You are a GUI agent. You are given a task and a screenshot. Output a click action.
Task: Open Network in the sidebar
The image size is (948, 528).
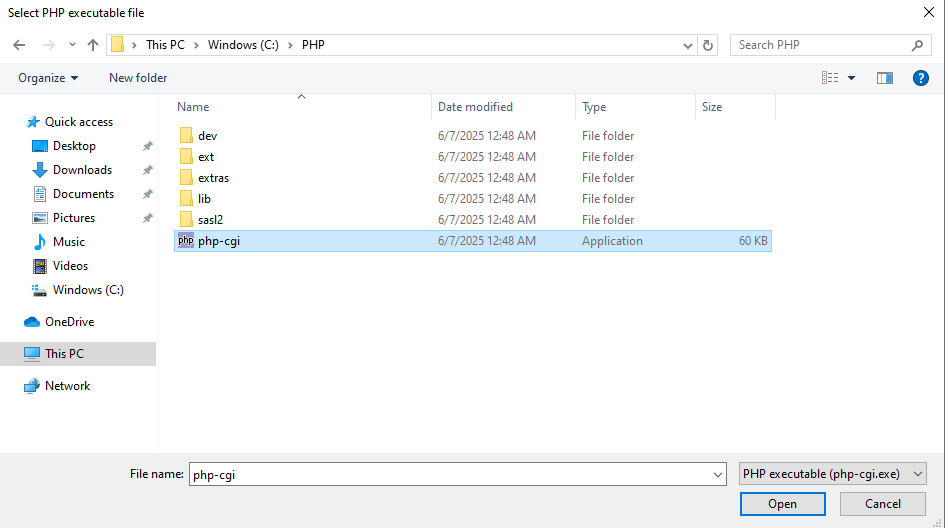coord(57,386)
